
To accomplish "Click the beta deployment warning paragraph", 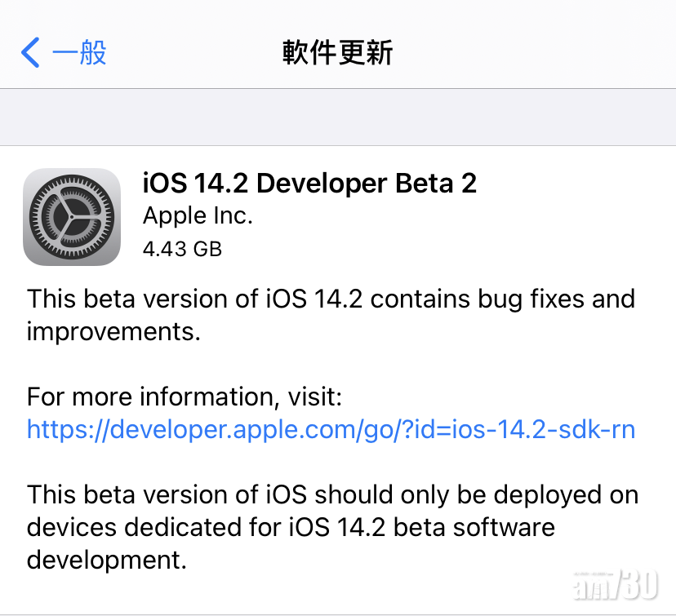I will point(331,526).
